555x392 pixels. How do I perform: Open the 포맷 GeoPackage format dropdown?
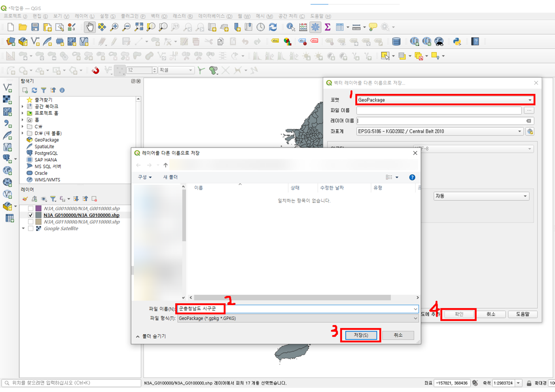click(x=445, y=100)
